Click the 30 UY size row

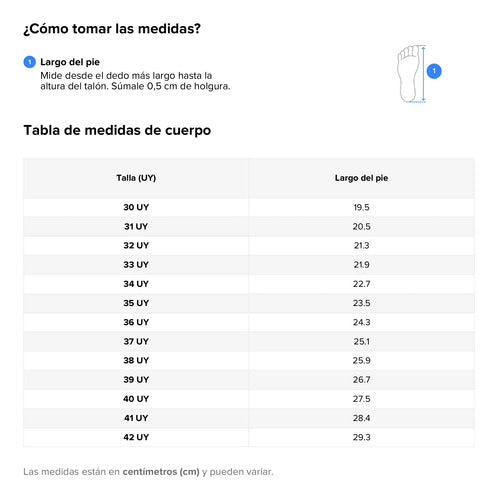249,207
